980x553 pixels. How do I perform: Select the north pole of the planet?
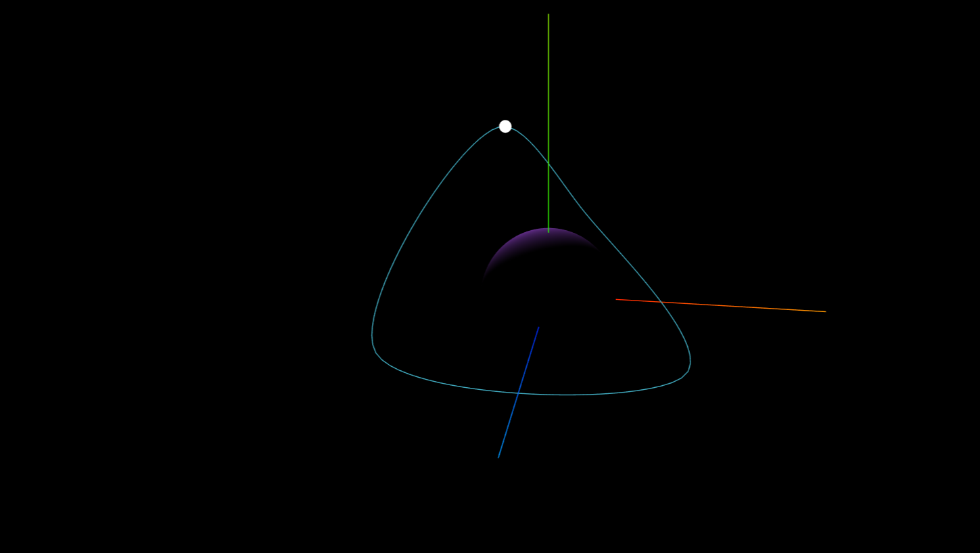click(x=548, y=230)
